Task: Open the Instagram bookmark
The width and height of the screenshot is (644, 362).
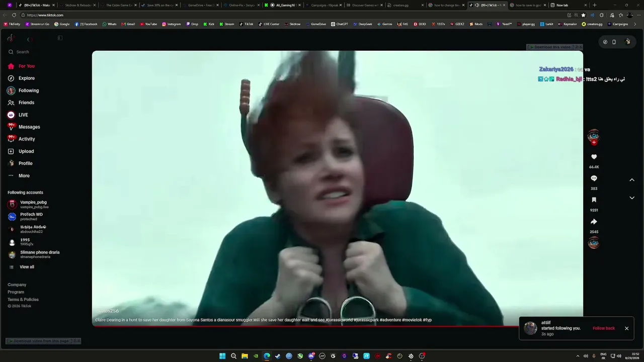Action: 172,24
